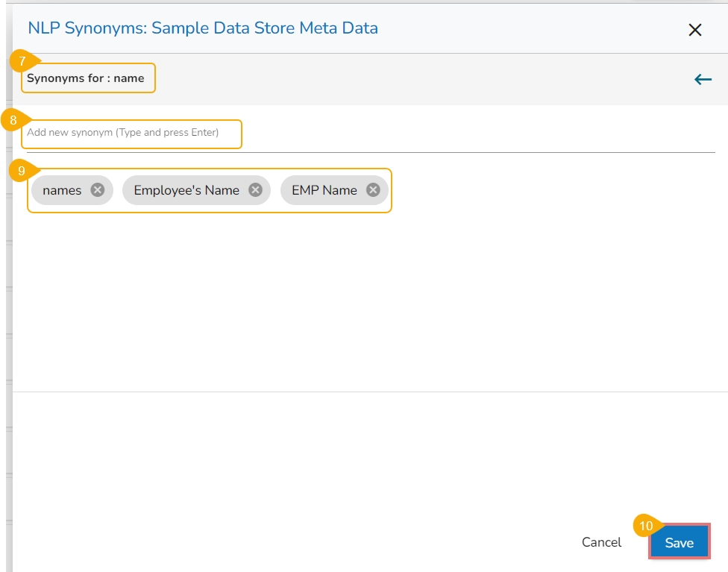This screenshot has height=572, width=728.
Task: Select the "Employee's Name" chip label
Action: coord(186,190)
